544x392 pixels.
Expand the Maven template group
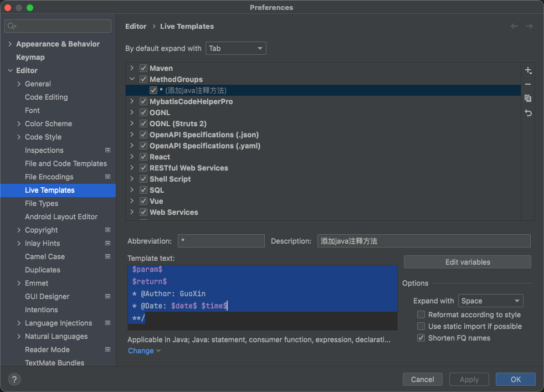pos(132,68)
